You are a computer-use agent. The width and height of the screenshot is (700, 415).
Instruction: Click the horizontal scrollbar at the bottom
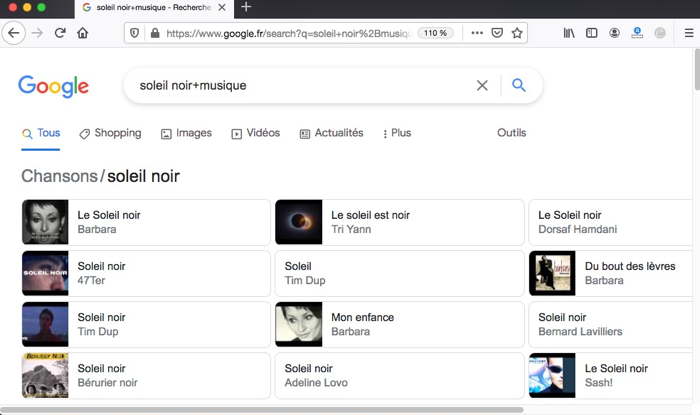(x=262, y=410)
